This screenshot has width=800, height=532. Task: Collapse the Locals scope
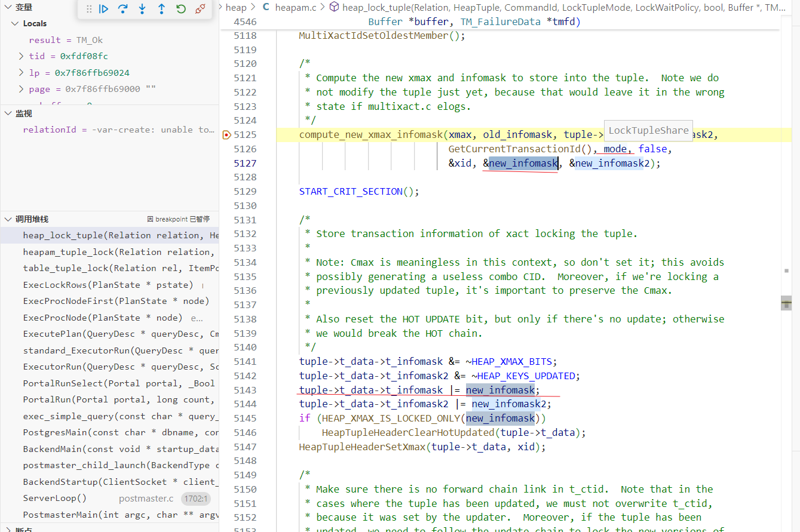click(x=16, y=23)
